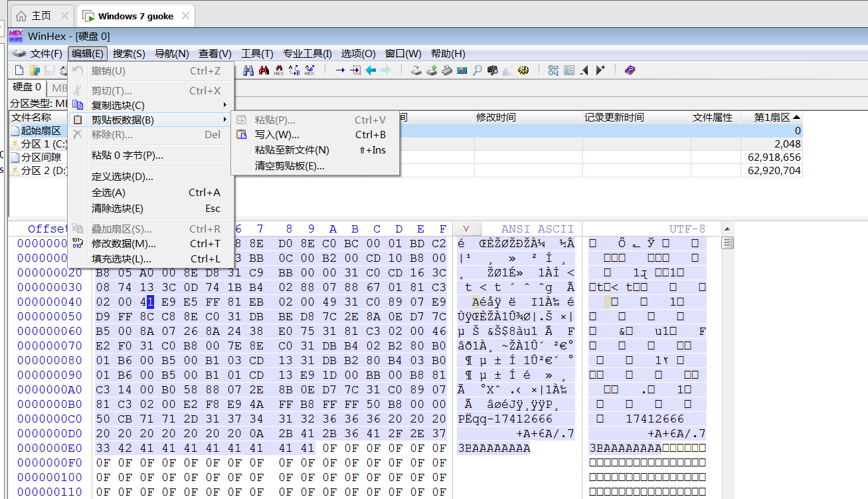Viewport: 868px width, 499px height.
Task: Click the New file toolbar icon
Action: click(x=19, y=70)
